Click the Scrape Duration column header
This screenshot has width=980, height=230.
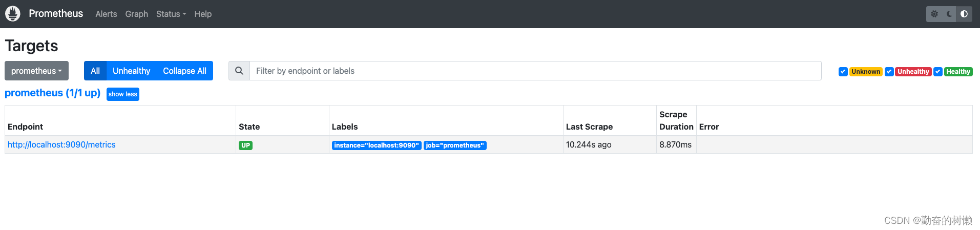pyautogui.click(x=676, y=120)
